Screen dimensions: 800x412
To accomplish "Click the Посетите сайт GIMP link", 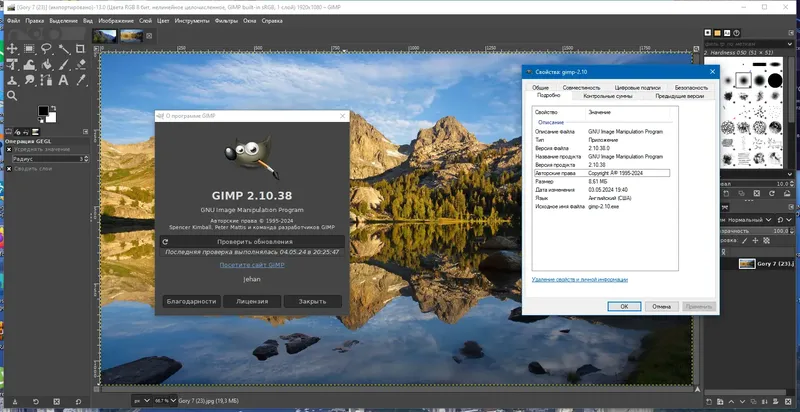I will 252,265.
